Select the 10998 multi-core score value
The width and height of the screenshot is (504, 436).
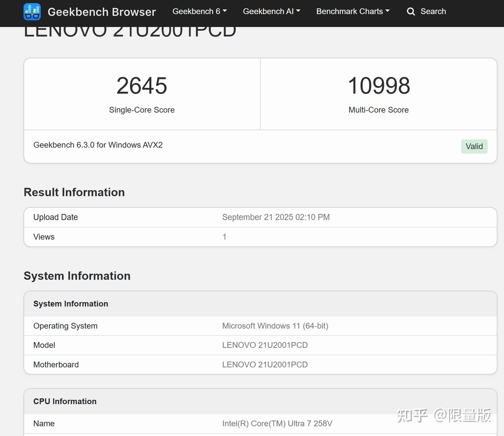point(379,86)
